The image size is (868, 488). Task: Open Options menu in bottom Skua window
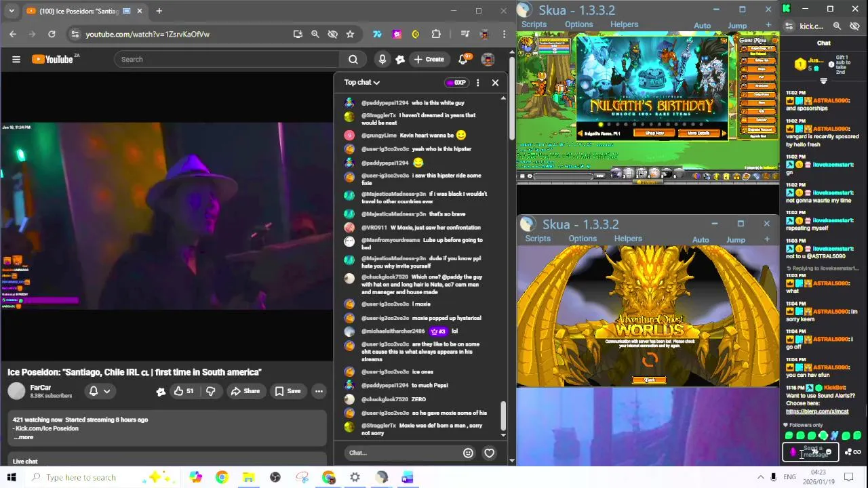tap(583, 239)
